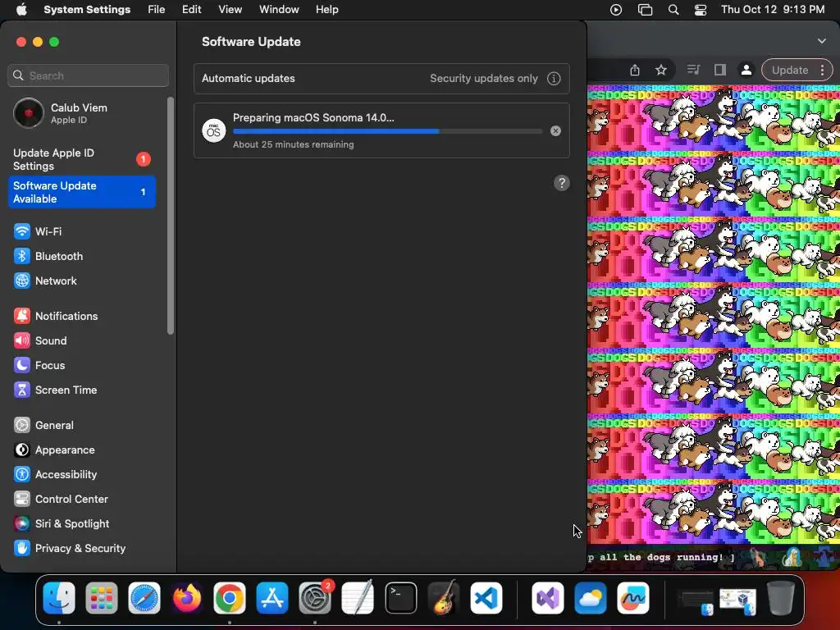Click the browser Update button
Viewport: 840px width, 630px height.
pyautogui.click(x=790, y=71)
